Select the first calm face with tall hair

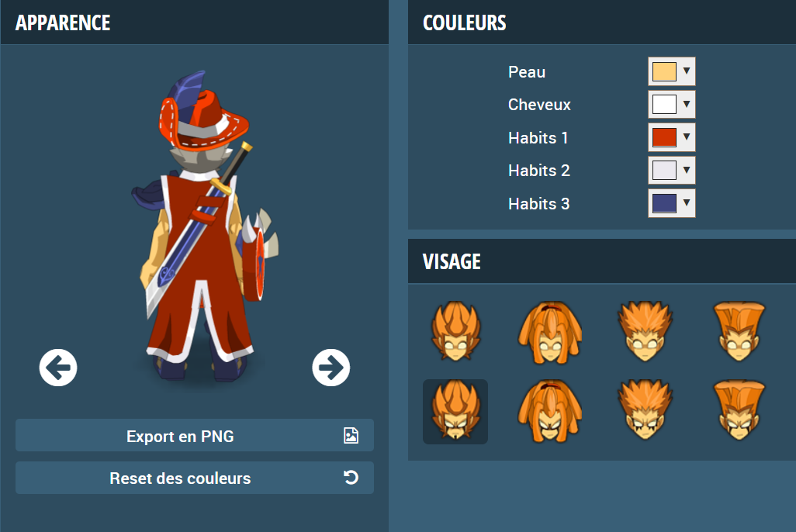coord(455,331)
